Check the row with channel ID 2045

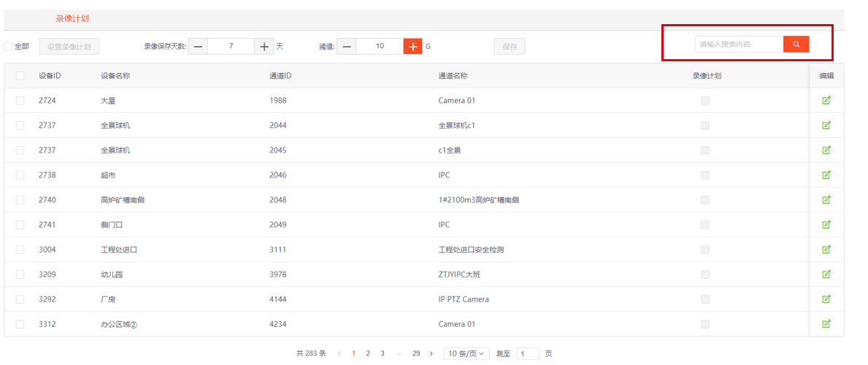pyautogui.click(x=20, y=150)
